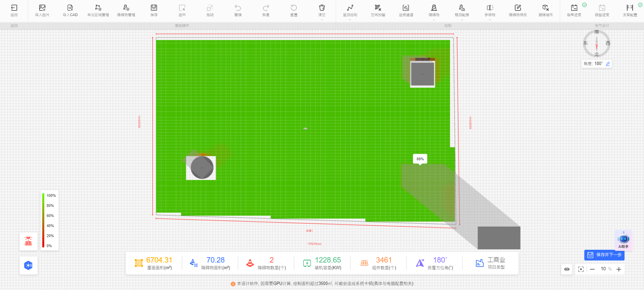Click the 装机容量 value 1228.65
This screenshot has height=290, width=644.
[328, 260]
